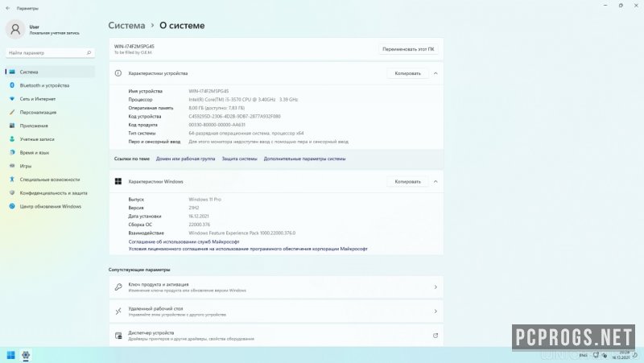Click the Bluetooth icon in sidebar

(12, 85)
